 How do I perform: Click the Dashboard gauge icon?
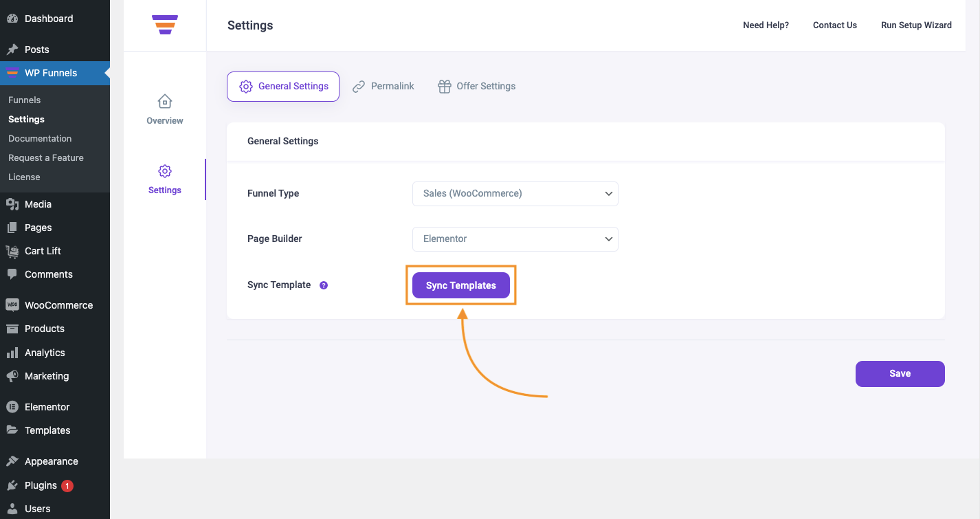[12, 19]
